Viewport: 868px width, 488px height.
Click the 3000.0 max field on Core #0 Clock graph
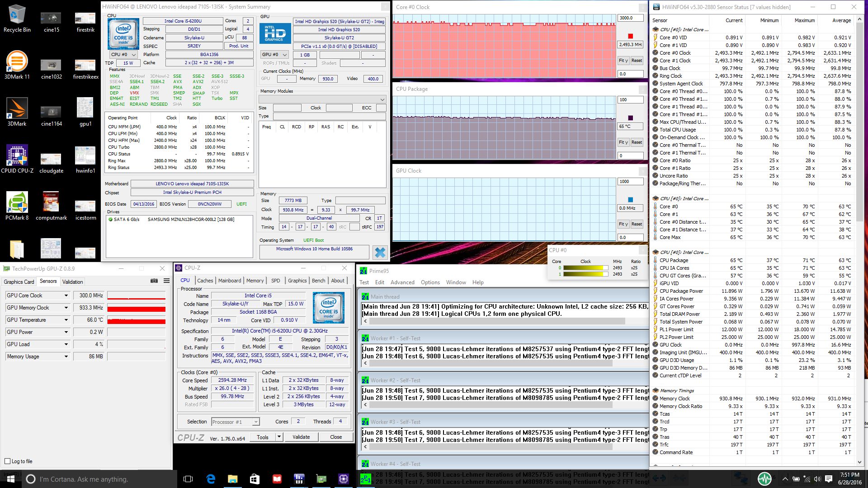coord(630,18)
